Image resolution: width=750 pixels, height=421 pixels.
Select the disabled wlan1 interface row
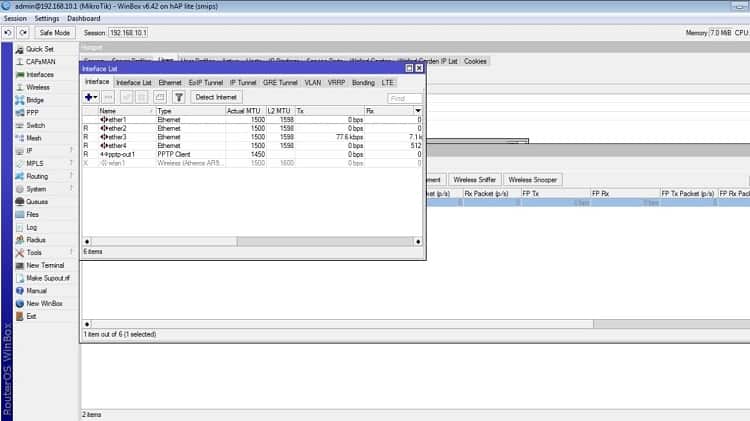(x=252, y=163)
